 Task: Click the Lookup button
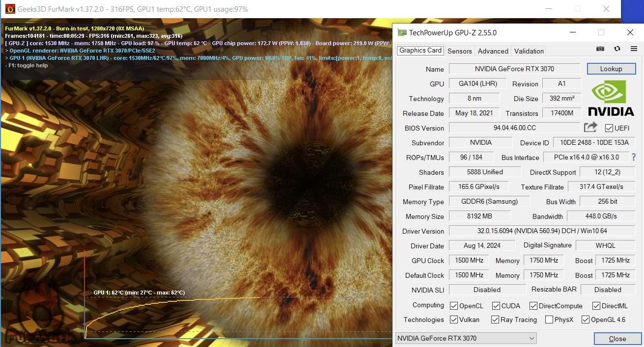click(x=611, y=69)
